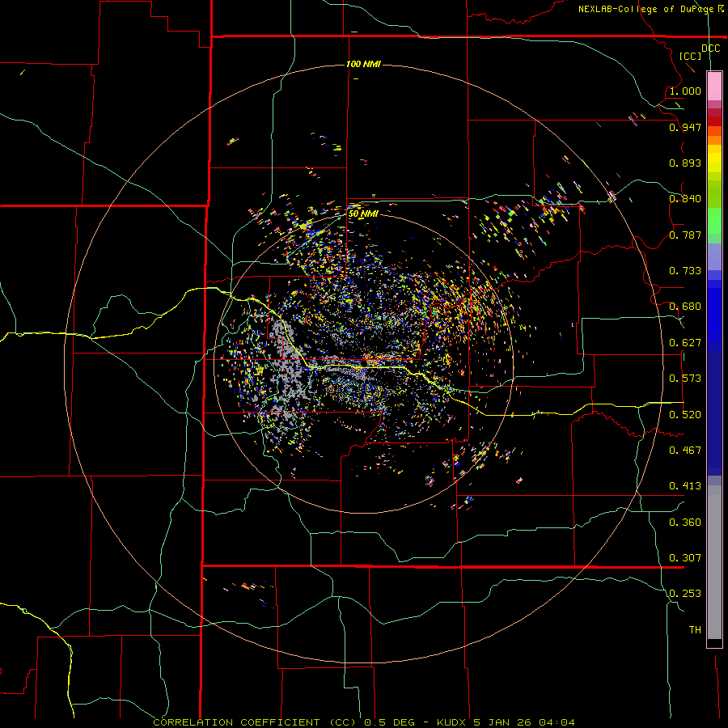The height and width of the screenshot is (728, 728).
Task: Click the gray segment of the color bar
Action: (x=714, y=562)
